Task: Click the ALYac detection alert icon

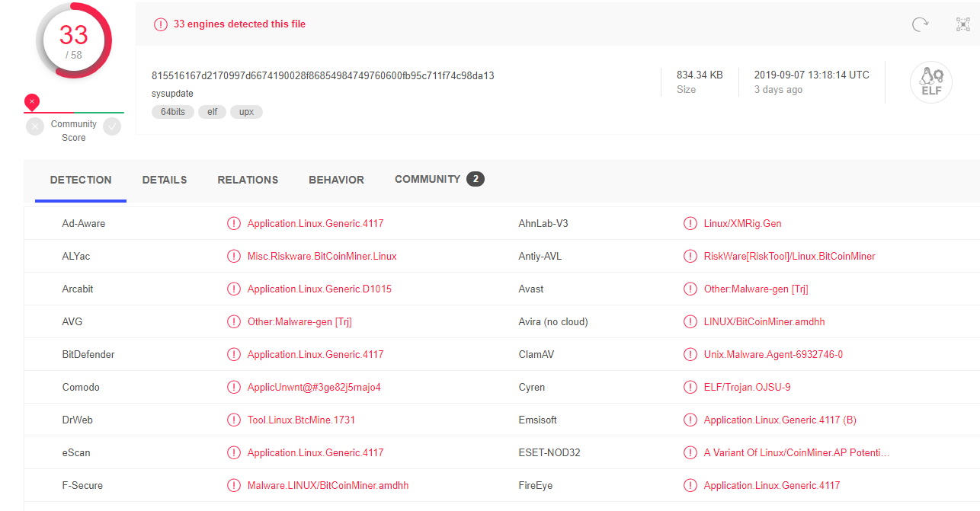Action: [x=234, y=257]
